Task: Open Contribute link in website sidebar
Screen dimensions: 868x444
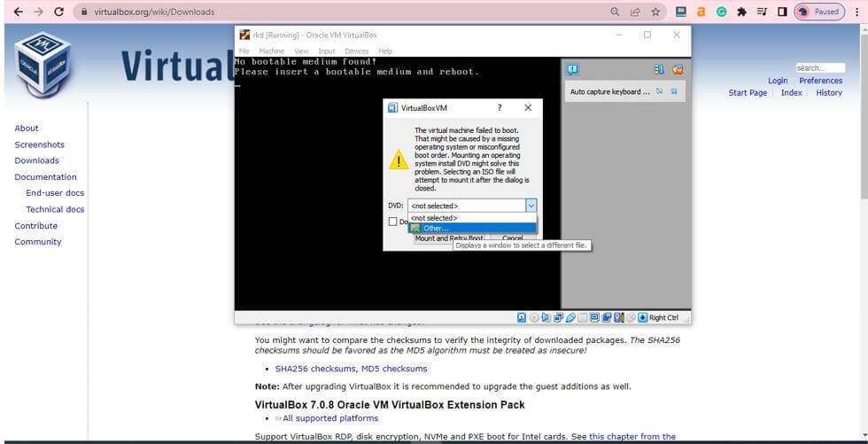Action: (36, 226)
